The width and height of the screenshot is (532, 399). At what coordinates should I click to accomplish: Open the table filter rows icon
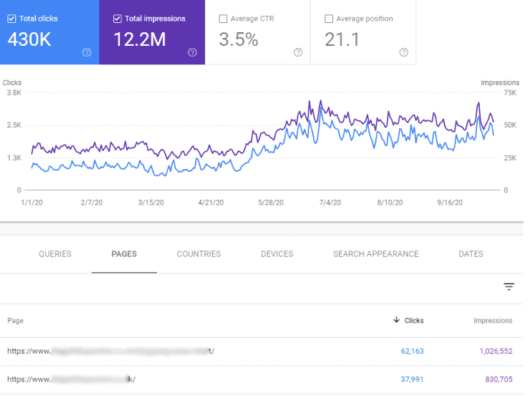509,287
